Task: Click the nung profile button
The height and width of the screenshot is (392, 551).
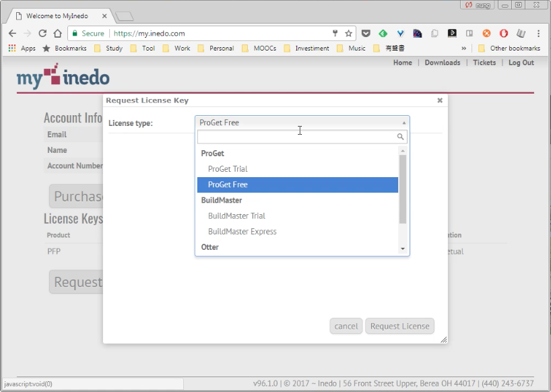Action: (x=478, y=5)
